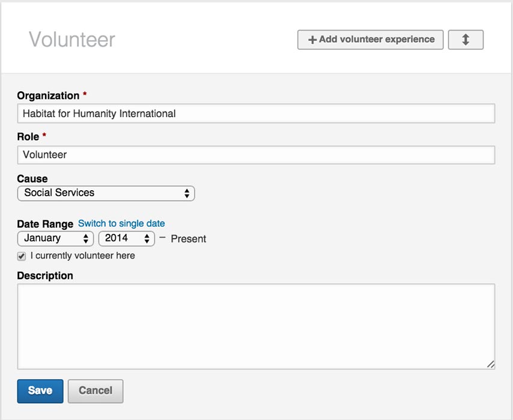
Task: Uncheck the I currently volunteer here checkbox
Action: click(x=22, y=256)
